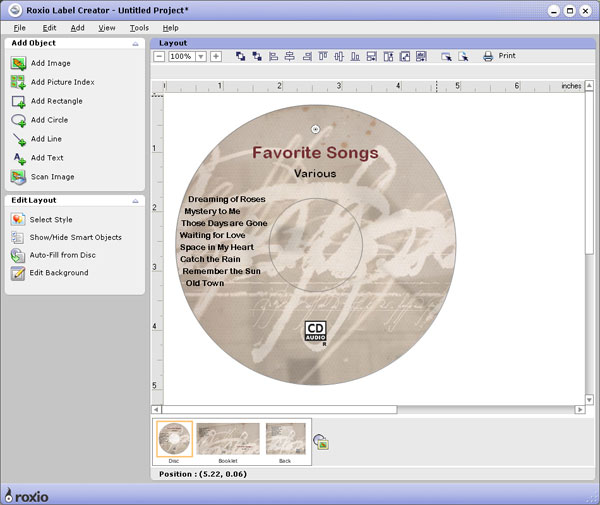Screen dimensions: 600x505
Task: Click the Add Image icon
Action: (x=18, y=63)
